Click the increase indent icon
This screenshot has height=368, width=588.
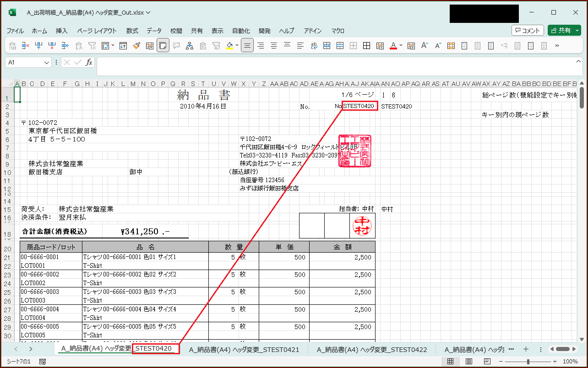(504, 45)
